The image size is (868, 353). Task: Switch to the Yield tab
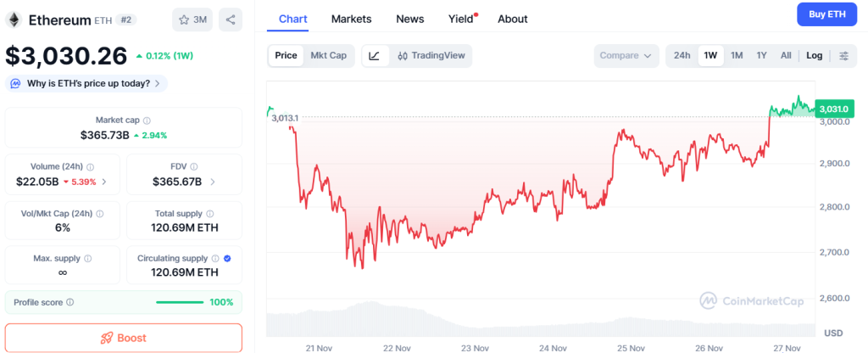pos(460,19)
